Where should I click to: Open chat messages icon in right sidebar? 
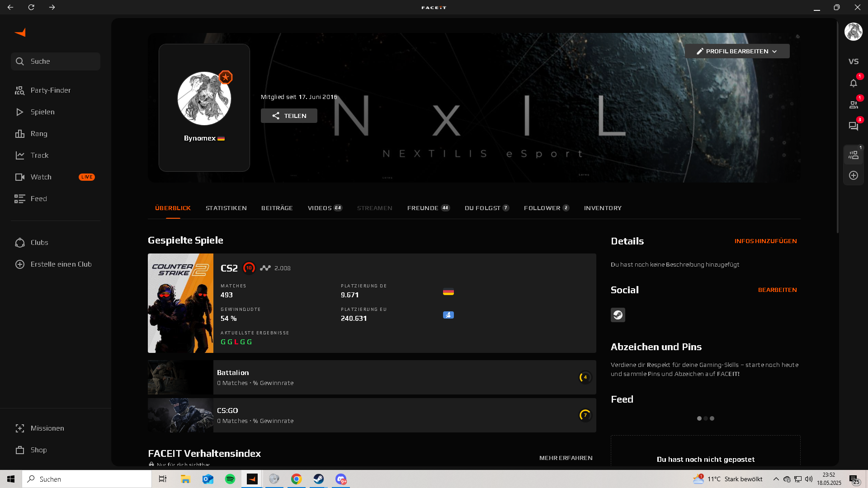click(x=853, y=127)
